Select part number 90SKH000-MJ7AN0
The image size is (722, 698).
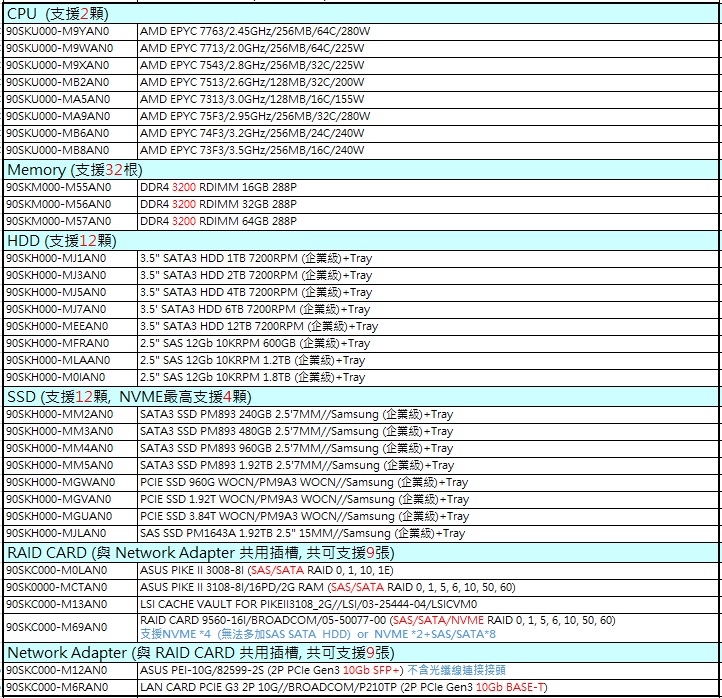(56, 309)
